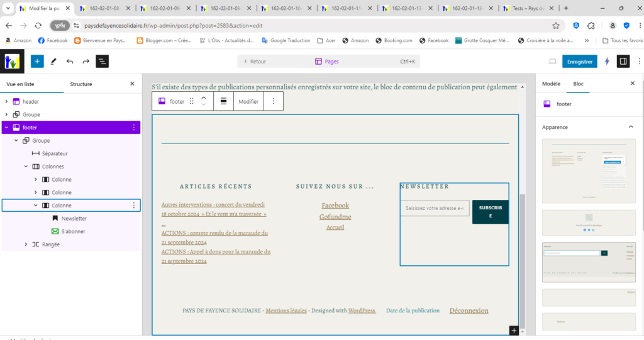Collapse the Apparence panel section
Image resolution: width=644 pixels, height=340 pixels.
[631, 127]
